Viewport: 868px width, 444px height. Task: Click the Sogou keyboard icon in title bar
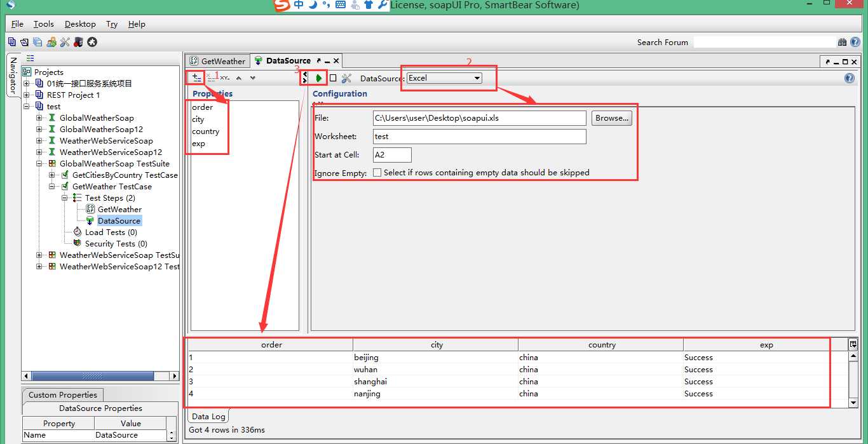click(x=341, y=5)
